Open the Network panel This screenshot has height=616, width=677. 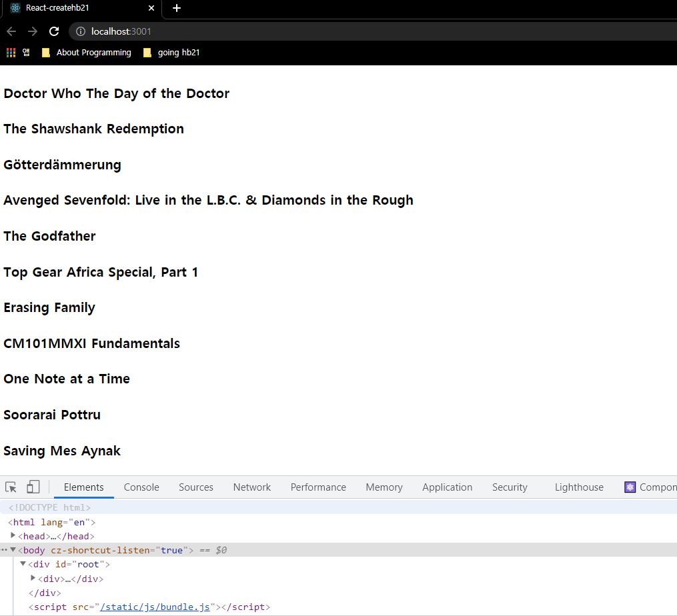(x=251, y=487)
